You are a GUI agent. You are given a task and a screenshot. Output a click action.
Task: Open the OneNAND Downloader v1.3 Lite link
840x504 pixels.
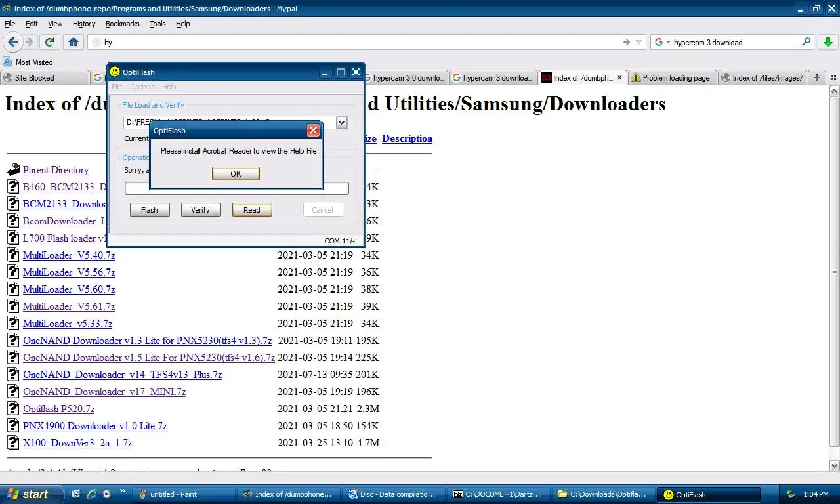[x=147, y=341]
